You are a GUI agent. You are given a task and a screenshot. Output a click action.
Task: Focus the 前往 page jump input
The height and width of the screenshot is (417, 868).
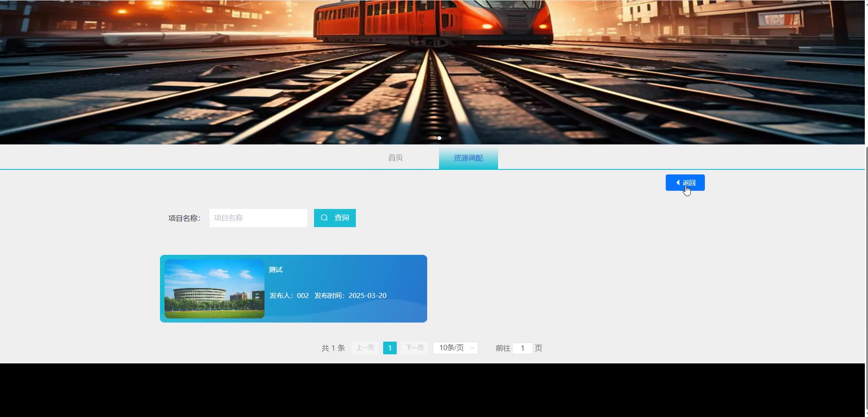click(523, 348)
